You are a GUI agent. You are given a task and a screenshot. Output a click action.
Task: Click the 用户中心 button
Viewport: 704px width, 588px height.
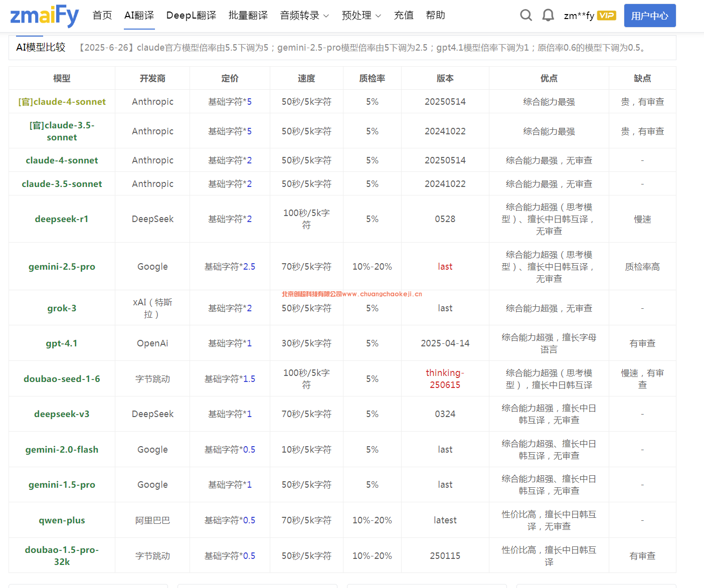click(649, 16)
